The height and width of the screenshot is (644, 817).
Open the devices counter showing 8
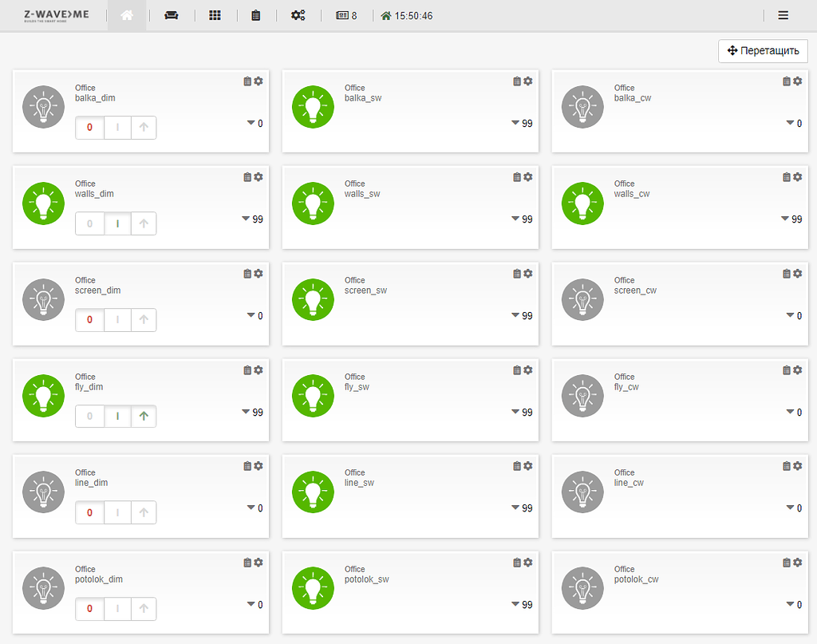[346, 16]
